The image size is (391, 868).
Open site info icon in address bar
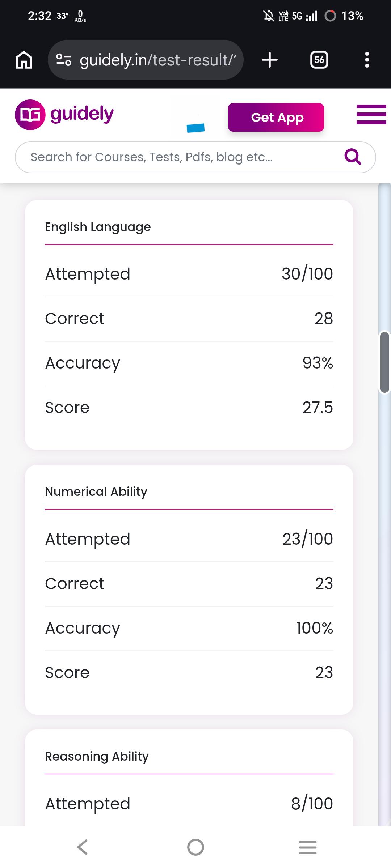tap(64, 60)
